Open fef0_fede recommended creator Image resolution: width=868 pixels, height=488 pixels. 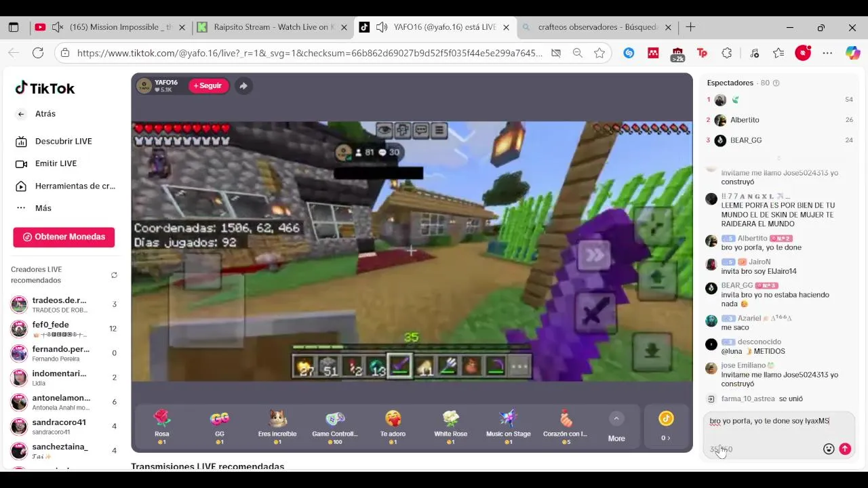point(65,329)
